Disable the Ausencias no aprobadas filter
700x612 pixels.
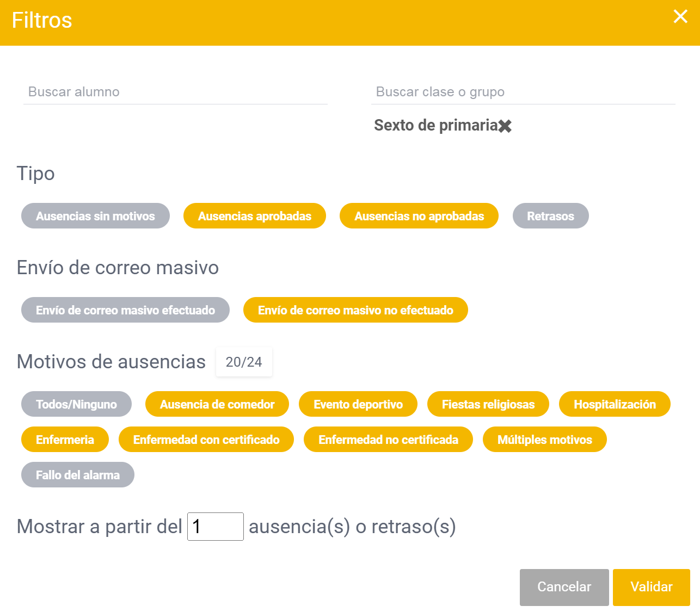pyautogui.click(x=419, y=215)
